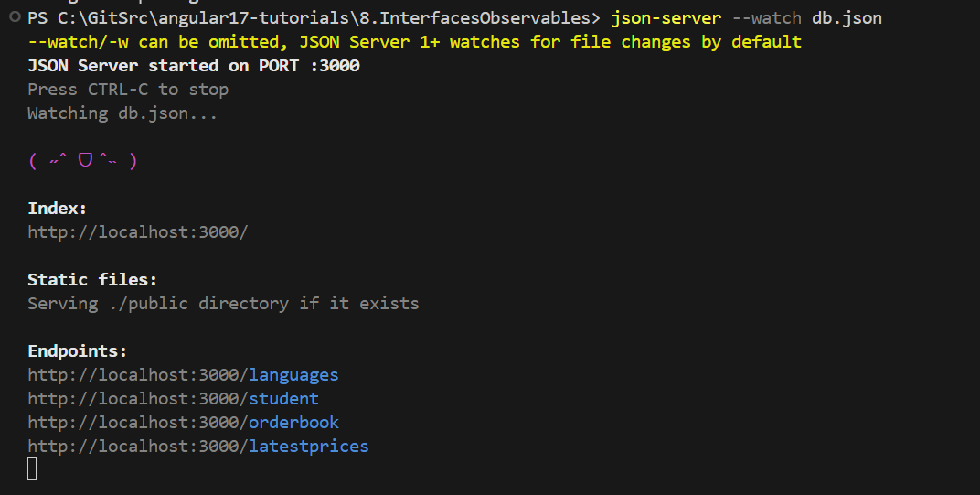Click the json-server command text
This screenshot has height=495, width=980.
point(666,18)
